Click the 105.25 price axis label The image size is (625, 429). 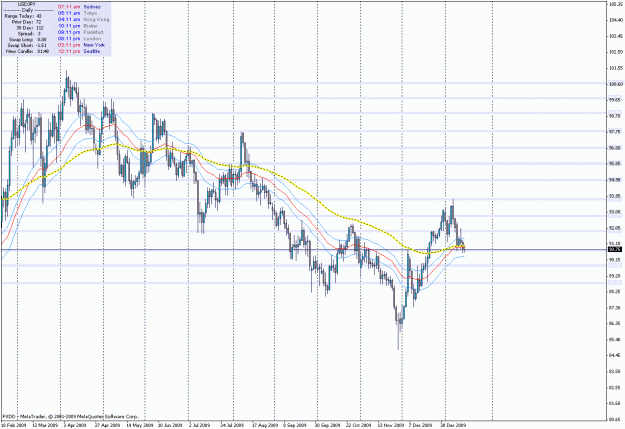[x=615, y=4]
